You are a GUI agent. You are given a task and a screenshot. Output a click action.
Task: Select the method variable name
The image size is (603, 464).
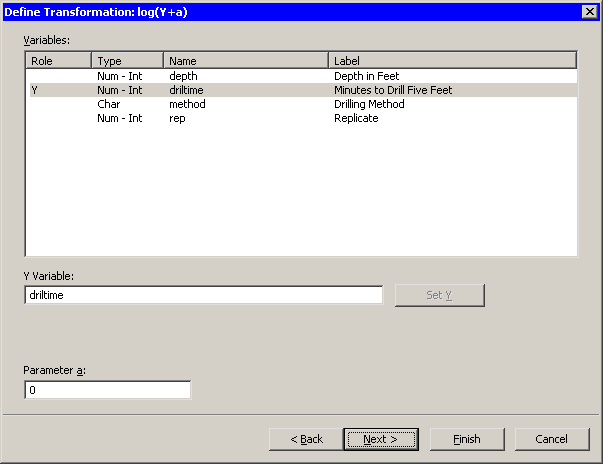tap(187, 104)
